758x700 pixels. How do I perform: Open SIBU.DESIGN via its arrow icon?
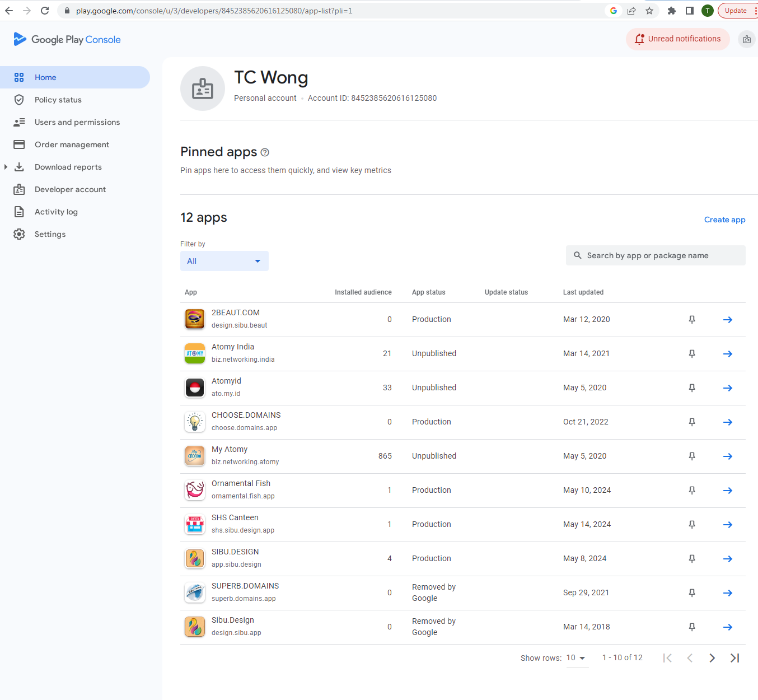728,559
